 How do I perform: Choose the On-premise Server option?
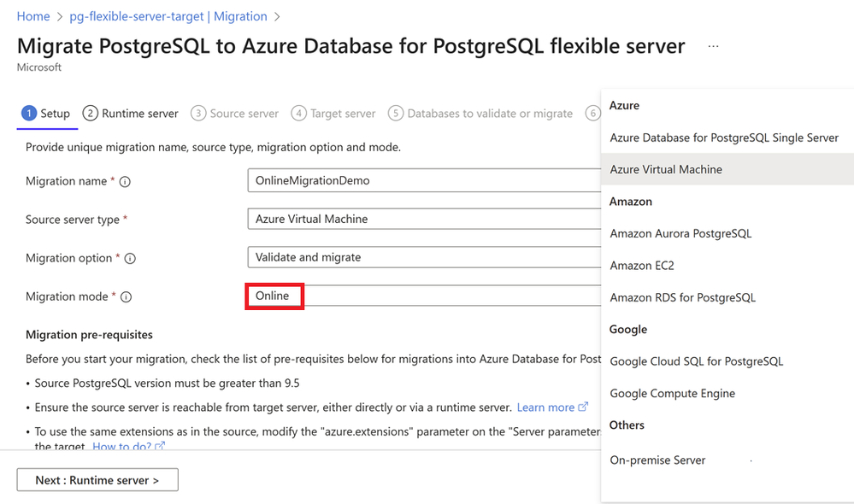point(657,460)
